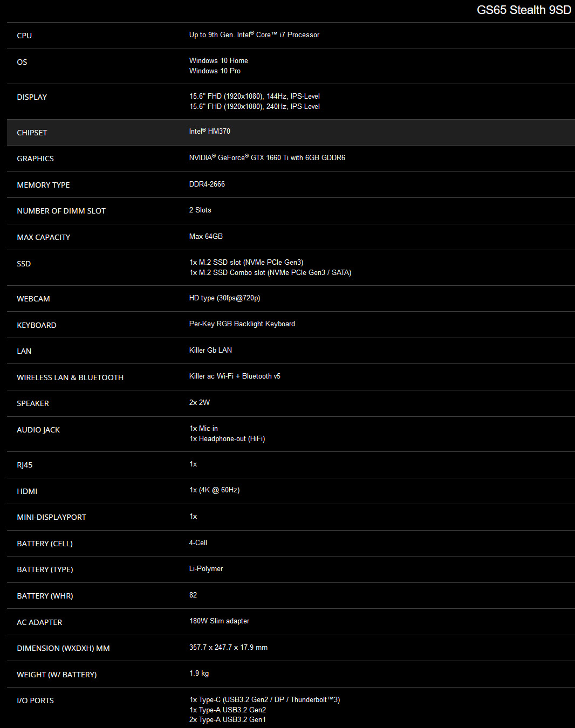This screenshot has width=575, height=728.
Task: Click the 240Hz display option line
Action: (x=254, y=107)
